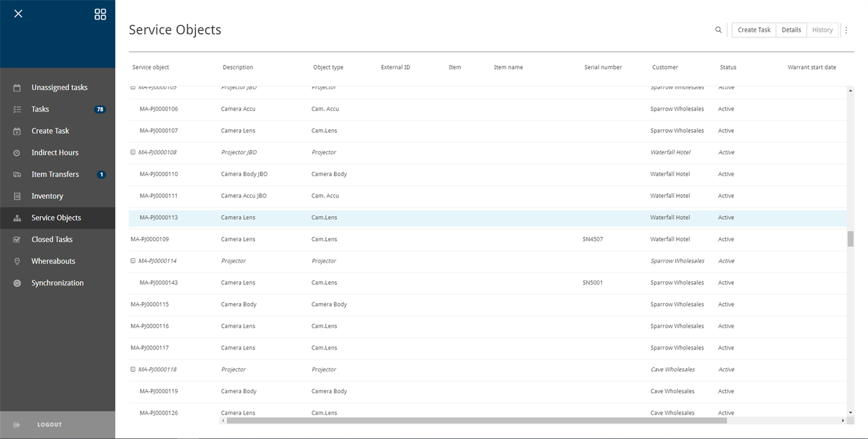Open the Service Objects section
868x439 pixels.
[x=56, y=217]
